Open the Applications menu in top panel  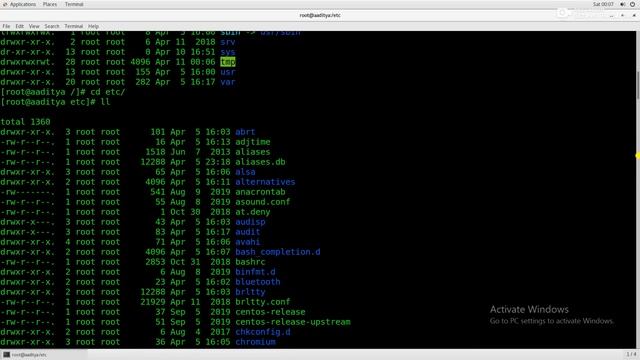click(22, 4)
